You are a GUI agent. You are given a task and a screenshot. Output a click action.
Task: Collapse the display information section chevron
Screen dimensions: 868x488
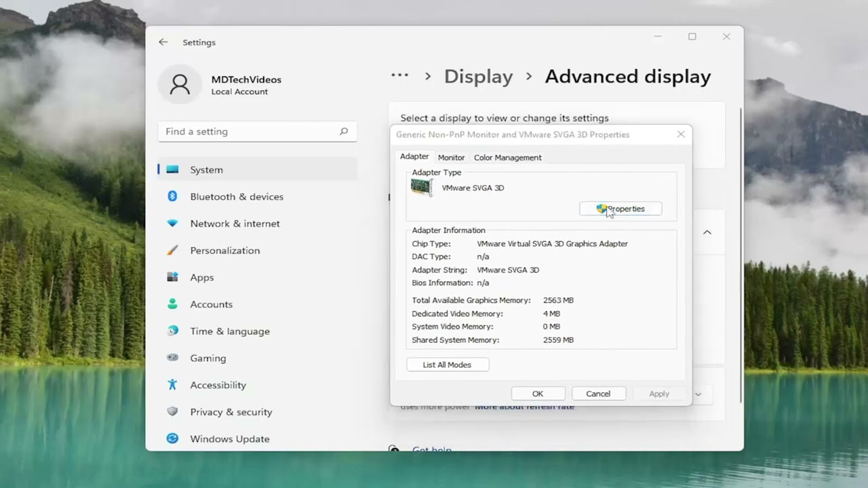[x=707, y=232]
